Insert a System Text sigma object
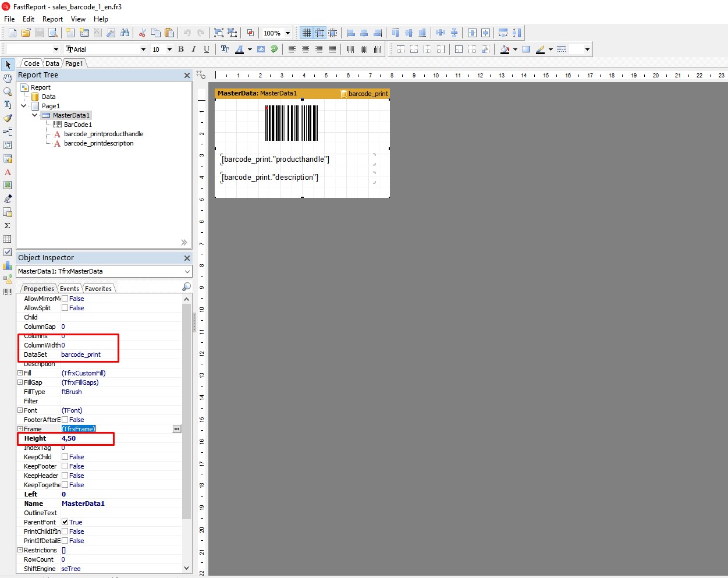The width and height of the screenshot is (728, 578). [x=8, y=225]
